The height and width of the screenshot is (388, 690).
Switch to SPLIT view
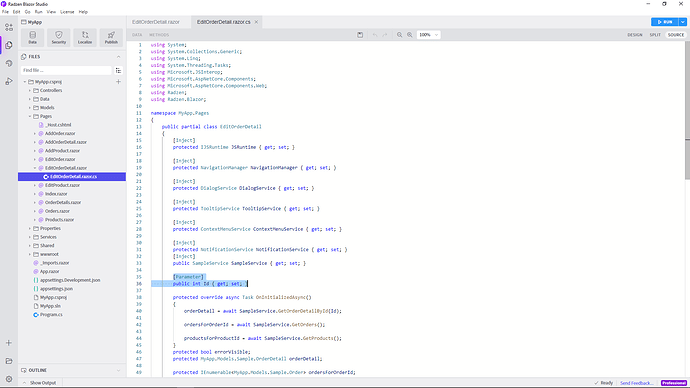tap(655, 35)
